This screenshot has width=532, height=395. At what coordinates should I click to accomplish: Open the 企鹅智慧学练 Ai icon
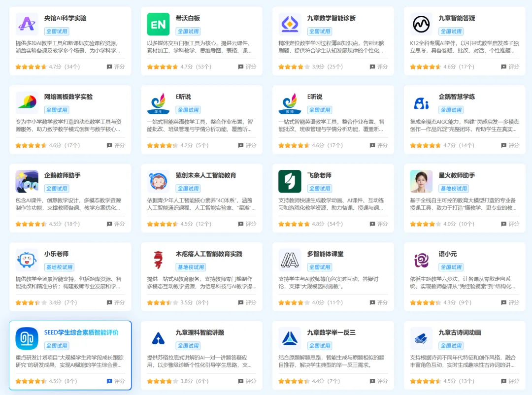coord(421,103)
